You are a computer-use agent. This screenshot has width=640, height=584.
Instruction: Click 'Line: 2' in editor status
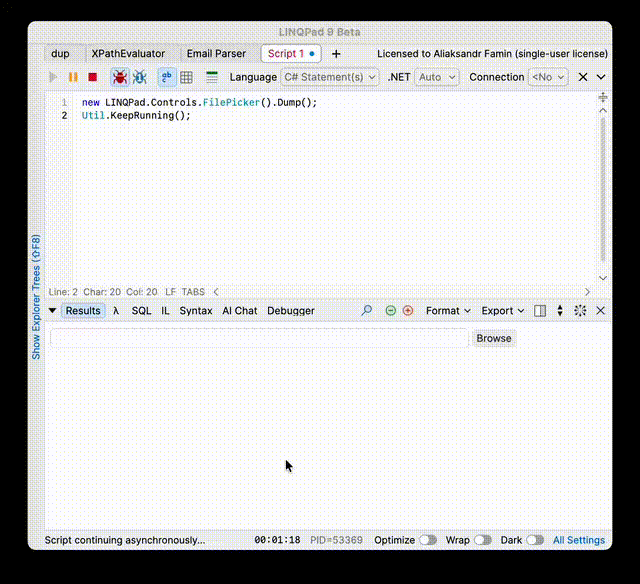coord(63,292)
